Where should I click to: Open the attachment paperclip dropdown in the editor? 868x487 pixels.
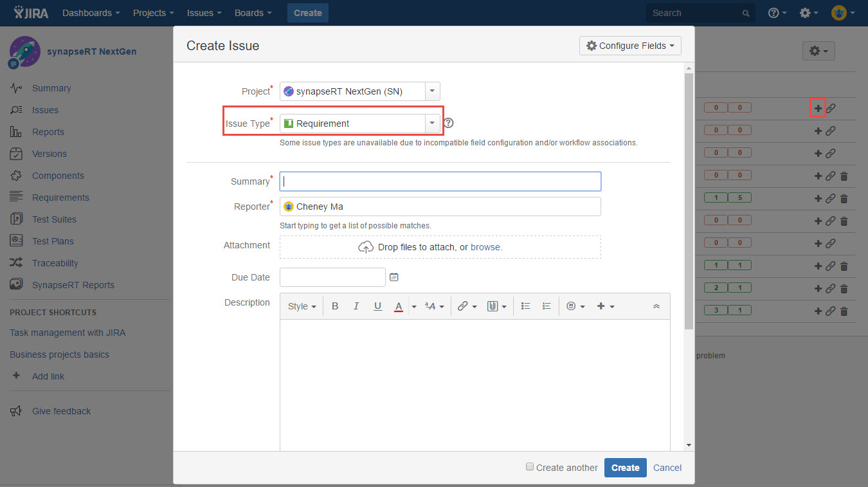pyautogui.click(x=496, y=306)
